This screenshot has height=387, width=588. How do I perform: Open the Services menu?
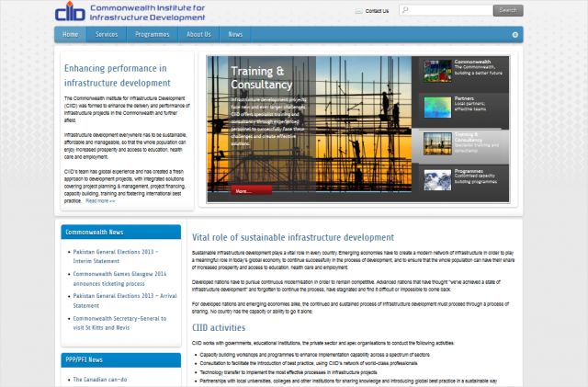point(107,35)
